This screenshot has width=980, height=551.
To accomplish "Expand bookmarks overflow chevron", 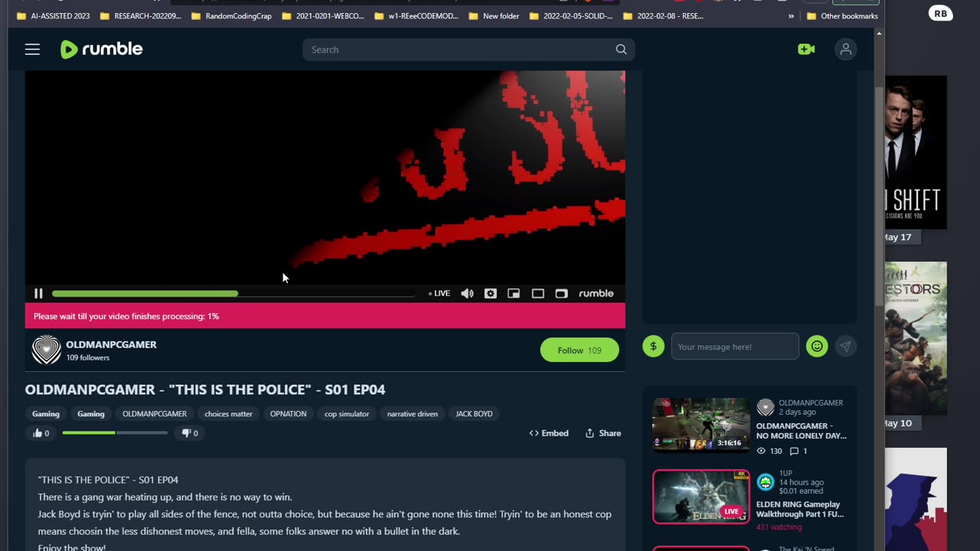I will coord(791,16).
